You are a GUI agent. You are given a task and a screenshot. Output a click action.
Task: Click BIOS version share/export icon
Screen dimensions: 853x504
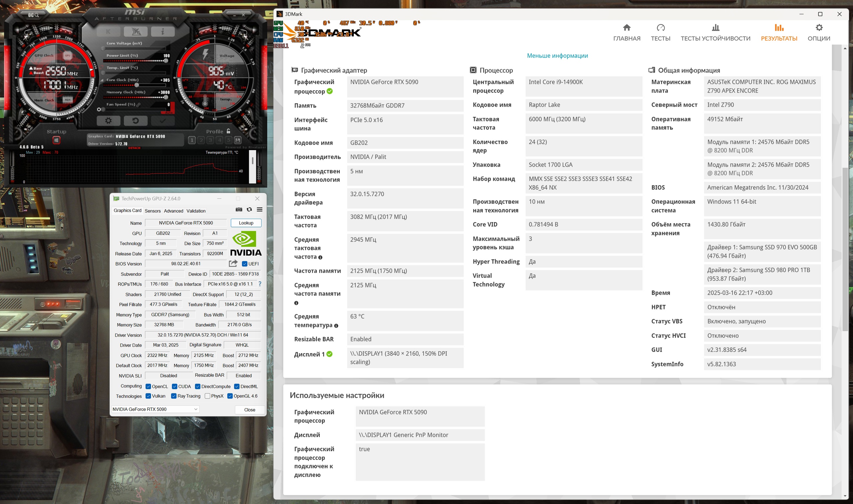click(x=233, y=264)
